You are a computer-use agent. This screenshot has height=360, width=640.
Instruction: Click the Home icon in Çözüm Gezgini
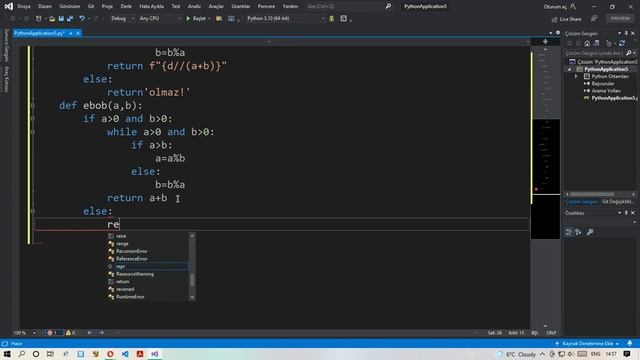tap(587, 43)
